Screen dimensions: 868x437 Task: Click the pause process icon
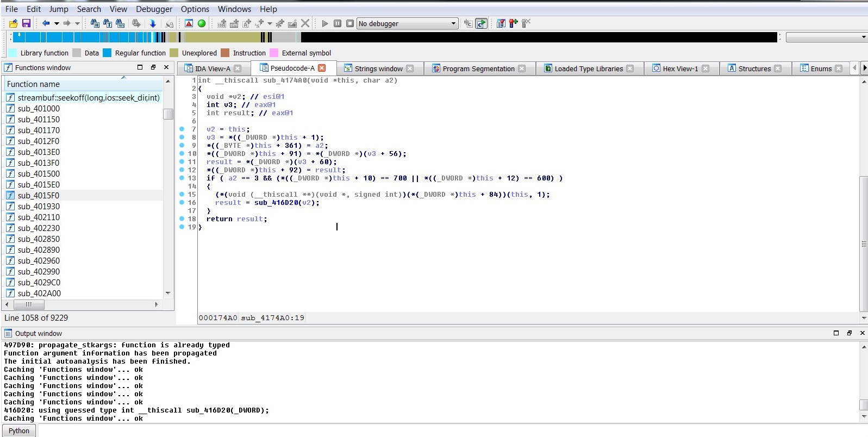338,23
